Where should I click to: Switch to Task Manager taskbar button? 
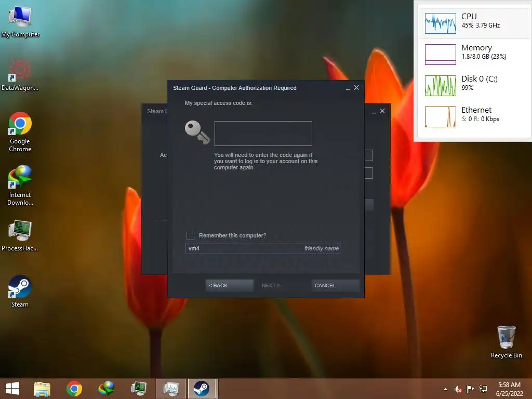click(x=170, y=389)
